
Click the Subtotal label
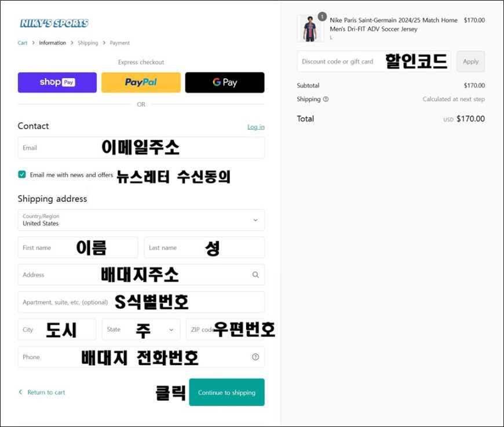(x=308, y=86)
